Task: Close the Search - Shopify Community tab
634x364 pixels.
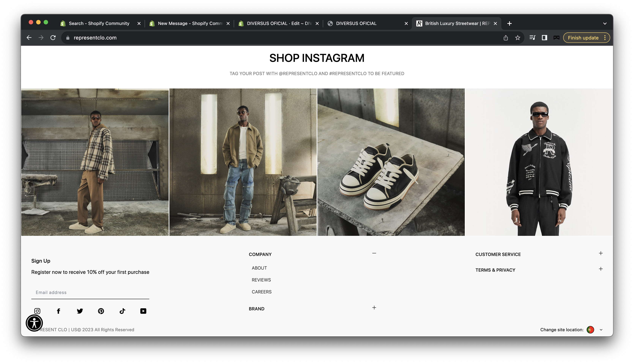Action: pyautogui.click(x=139, y=23)
